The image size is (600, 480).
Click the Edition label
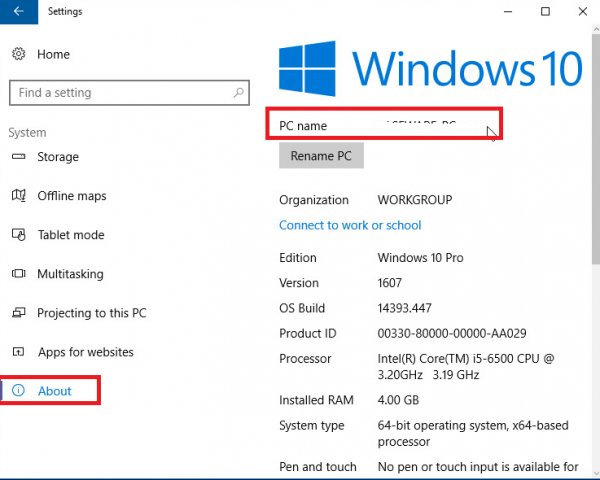click(298, 258)
